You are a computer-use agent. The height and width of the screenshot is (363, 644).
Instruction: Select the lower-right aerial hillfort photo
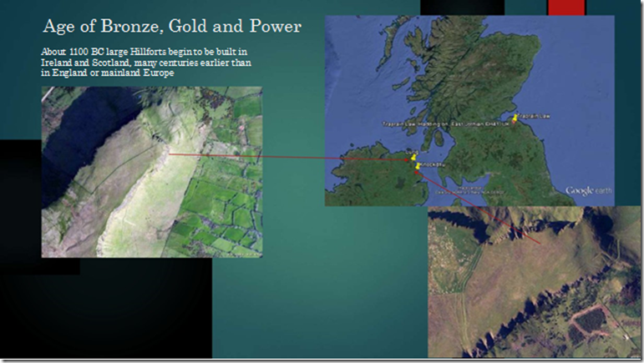pyautogui.click(x=535, y=282)
